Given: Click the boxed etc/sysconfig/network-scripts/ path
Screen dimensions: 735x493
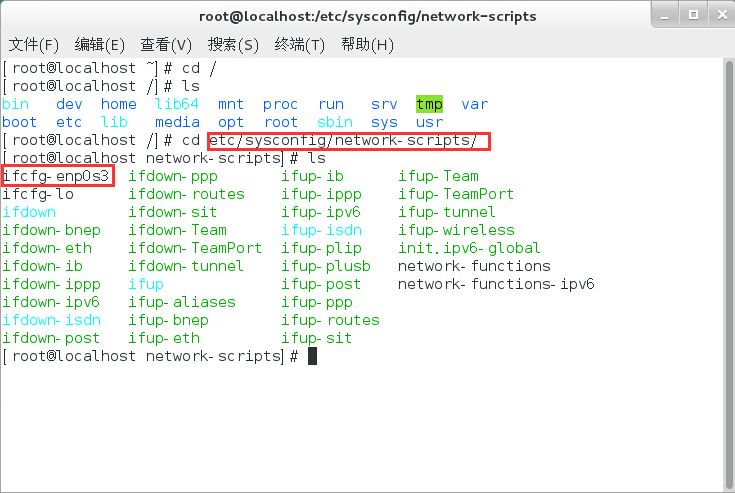Looking at the screenshot, I should [348, 140].
